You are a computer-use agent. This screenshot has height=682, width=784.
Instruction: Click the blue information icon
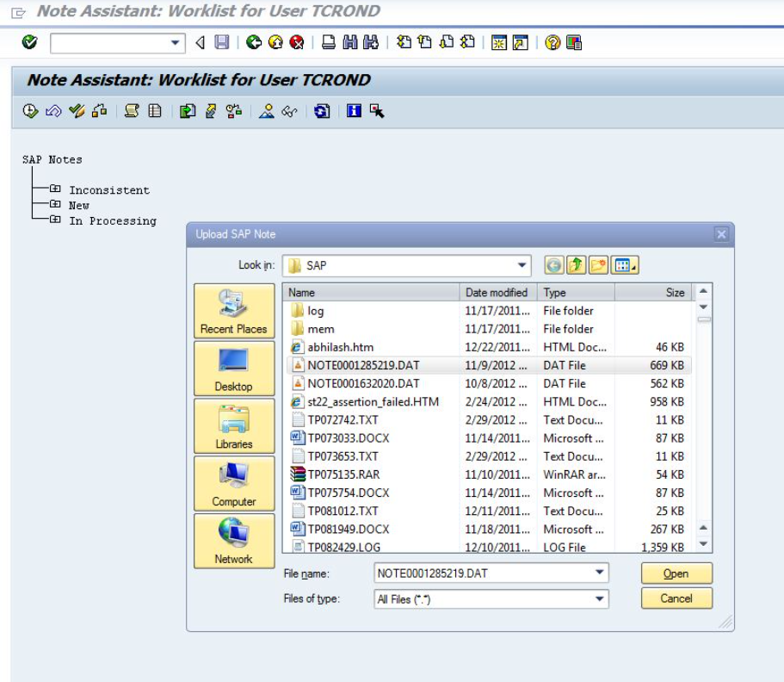[x=354, y=110]
